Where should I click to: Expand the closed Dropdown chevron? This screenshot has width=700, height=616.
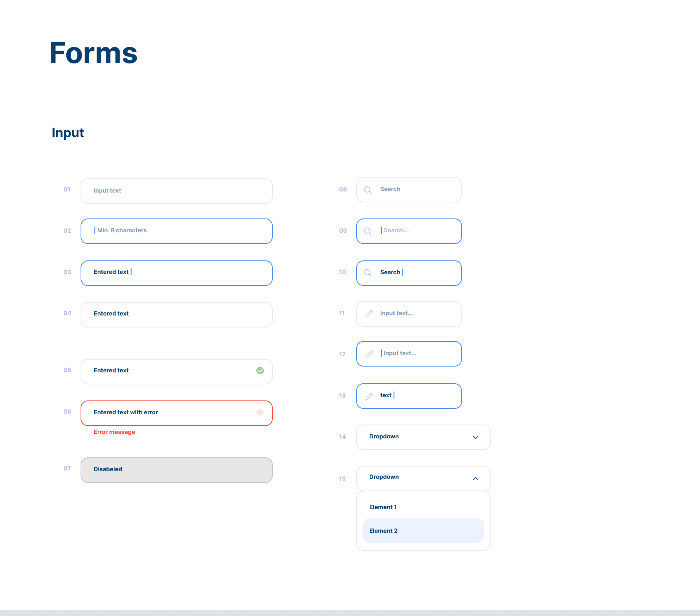(475, 437)
